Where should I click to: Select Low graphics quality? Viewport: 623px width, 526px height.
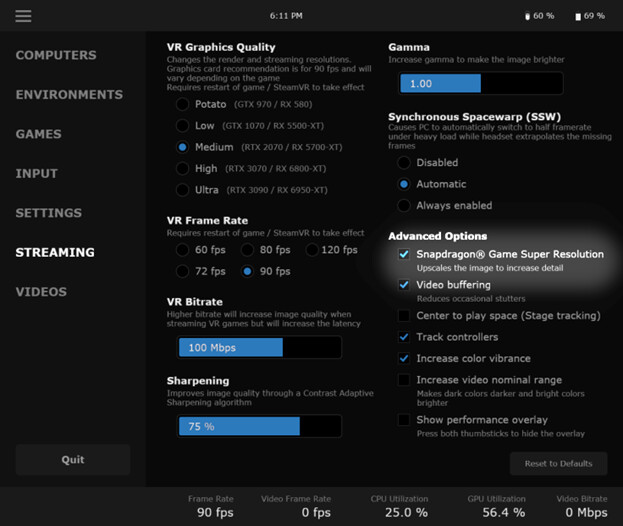[182, 126]
